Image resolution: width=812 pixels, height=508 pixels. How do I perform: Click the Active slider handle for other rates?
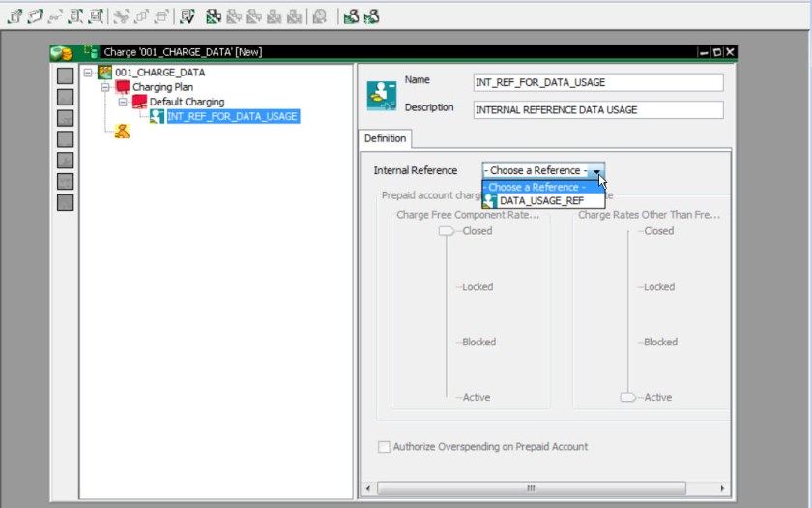pos(627,397)
